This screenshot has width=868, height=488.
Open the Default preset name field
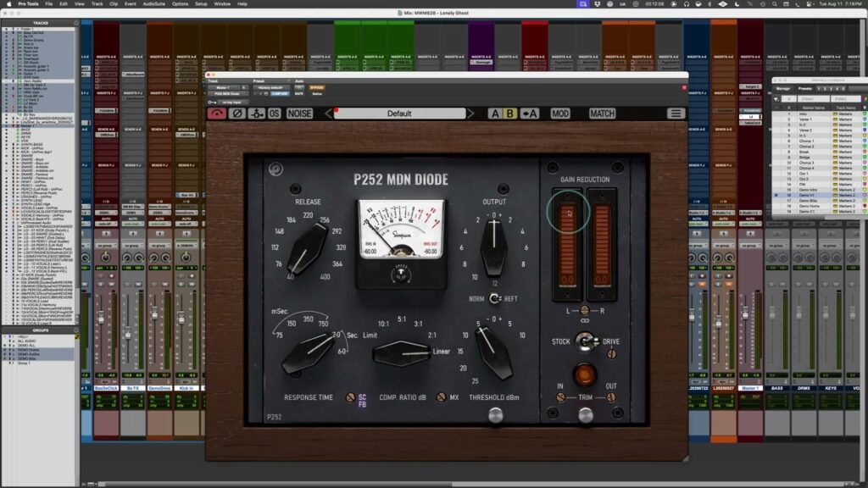(399, 114)
